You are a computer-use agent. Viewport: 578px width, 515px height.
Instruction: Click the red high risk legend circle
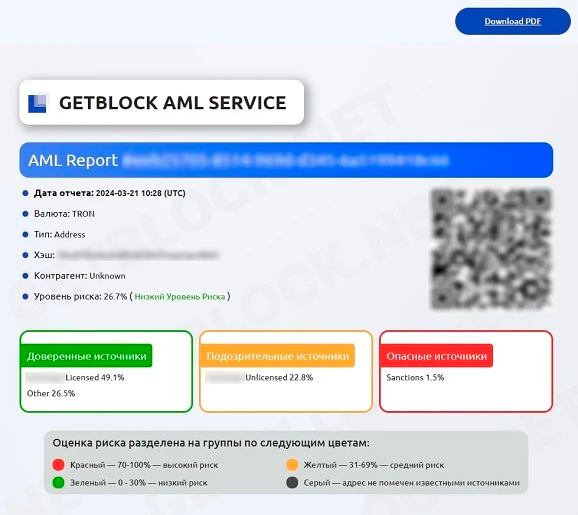click(58, 465)
